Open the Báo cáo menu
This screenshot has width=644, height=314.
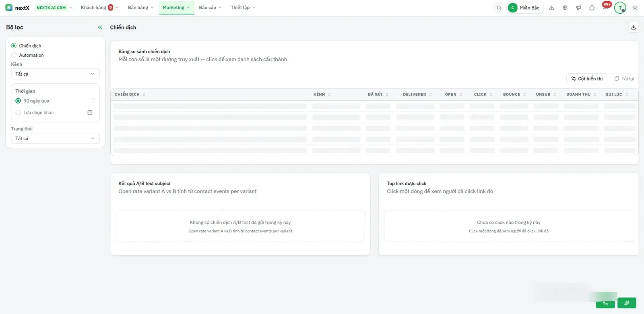click(210, 8)
